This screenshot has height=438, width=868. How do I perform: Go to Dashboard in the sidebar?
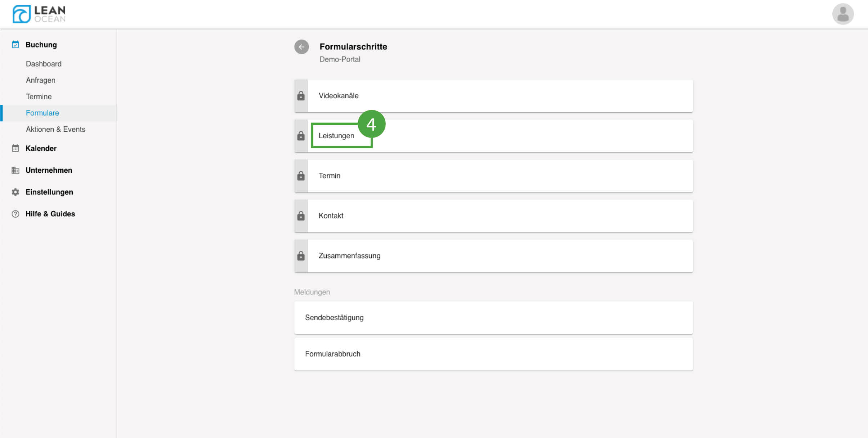[x=44, y=64]
